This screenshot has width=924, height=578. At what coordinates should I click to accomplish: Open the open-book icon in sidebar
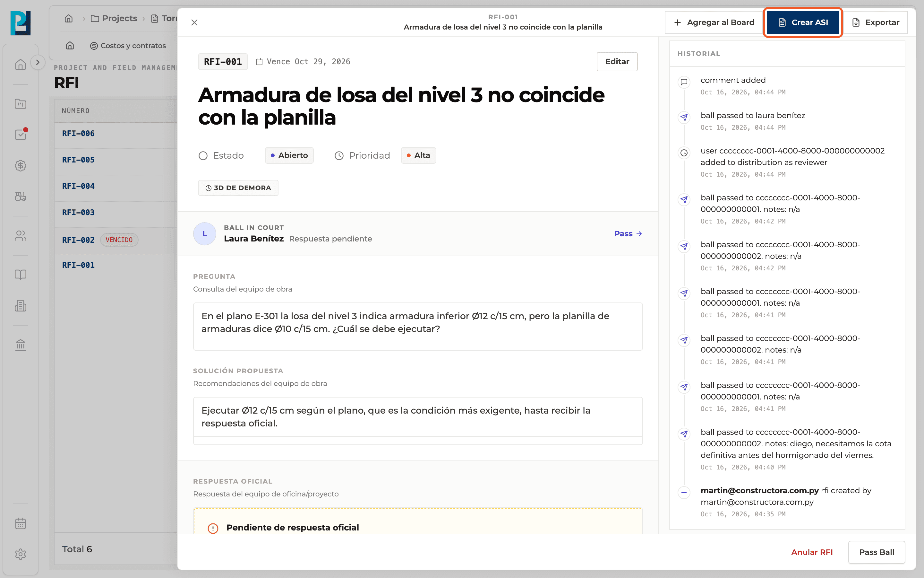pyautogui.click(x=21, y=275)
